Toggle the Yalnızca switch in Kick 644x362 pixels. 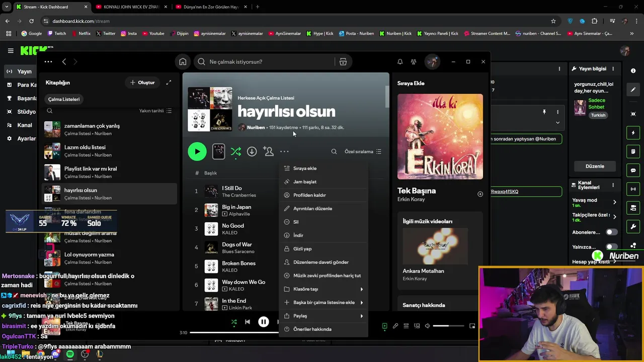pos(611,247)
